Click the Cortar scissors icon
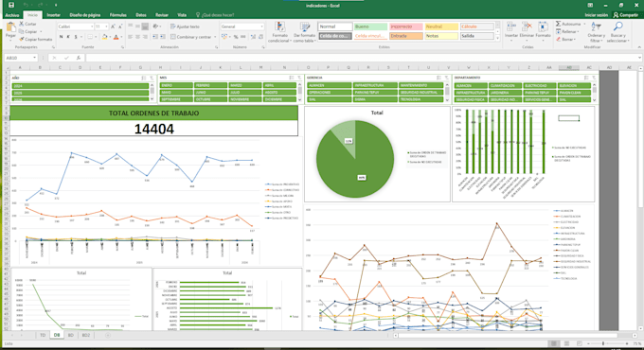644x350 pixels. pos(22,25)
